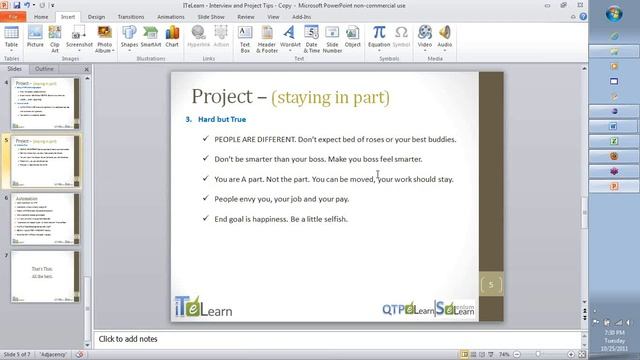Open the File tab

pyautogui.click(x=13, y=17)
